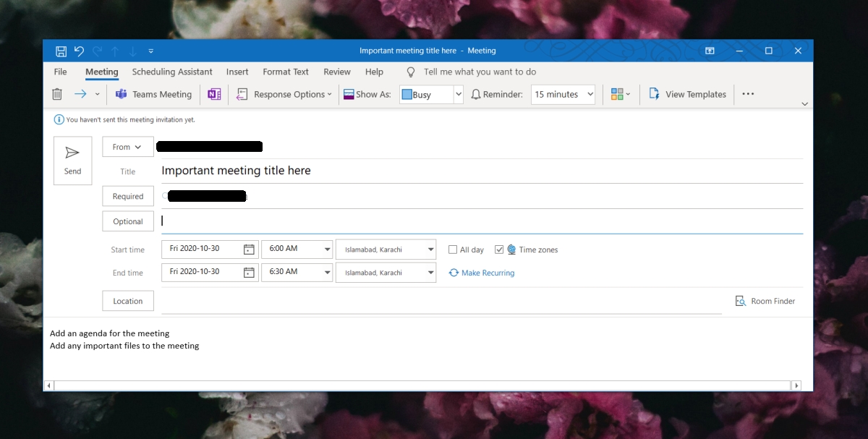Click inside the Optional attendees field
The height and width of the screenshot is (439, 868).
(x=482, y=221)
